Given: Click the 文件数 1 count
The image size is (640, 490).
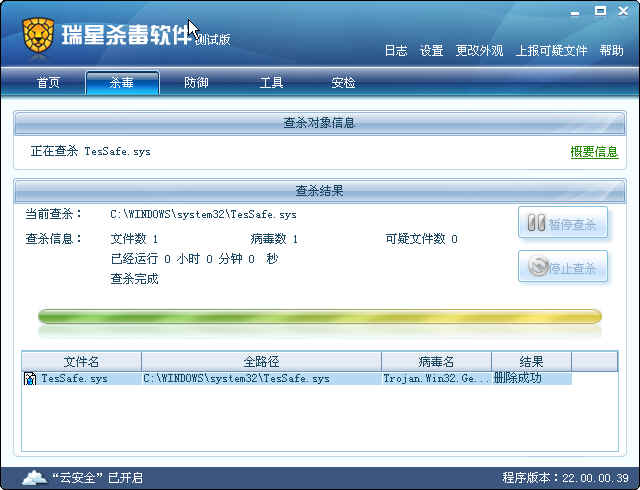Looking at the screenshot, I should pyautogui.click(x=134, y=239).
